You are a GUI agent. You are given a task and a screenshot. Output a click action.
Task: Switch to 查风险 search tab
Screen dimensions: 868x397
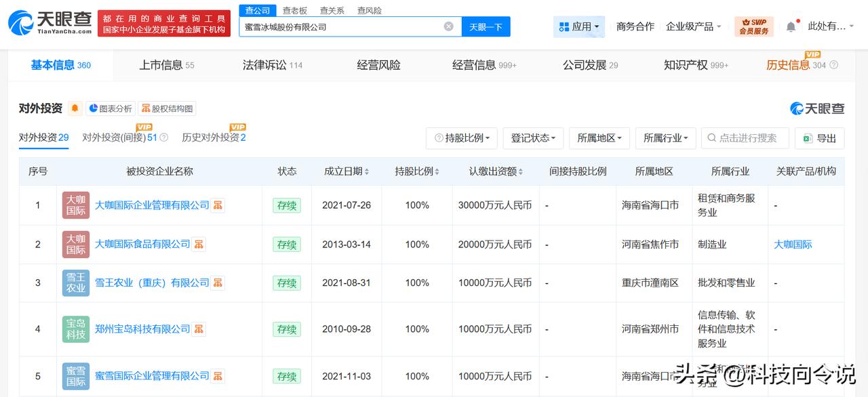pos(369,10)
